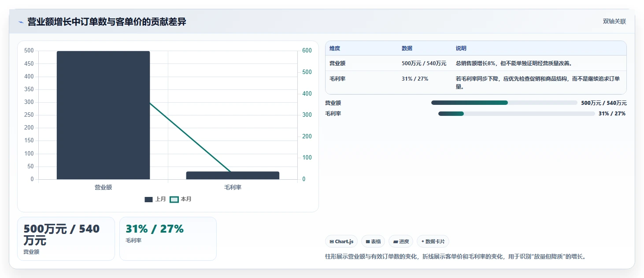
Task: Click the 营业额 label beside progress bar
Action: [x=333, y=103]
